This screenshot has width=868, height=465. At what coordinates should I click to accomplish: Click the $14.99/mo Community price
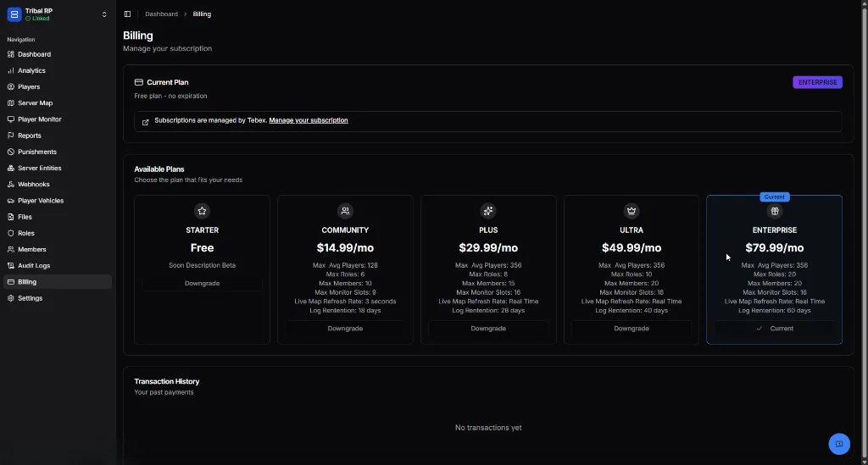(x=345, y=247)
